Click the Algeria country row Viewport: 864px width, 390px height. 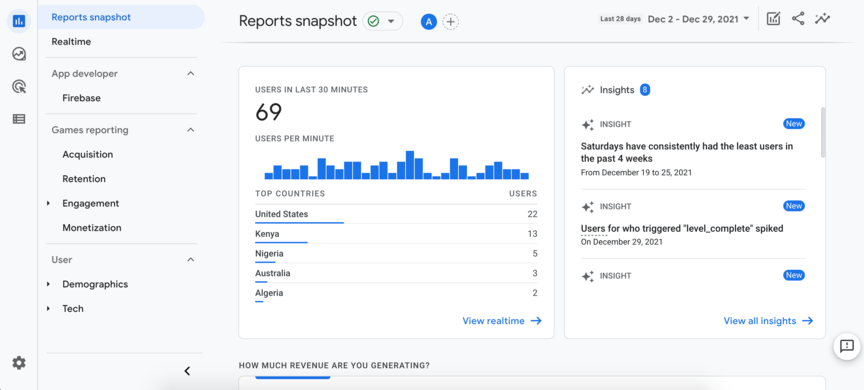pyautogui.click(x=396, y=294)
